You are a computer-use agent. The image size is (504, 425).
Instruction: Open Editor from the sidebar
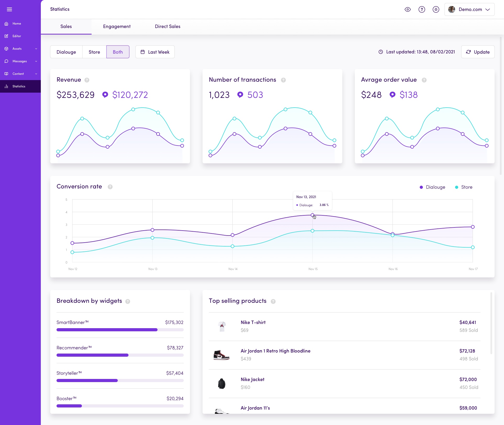click(16, 36)
